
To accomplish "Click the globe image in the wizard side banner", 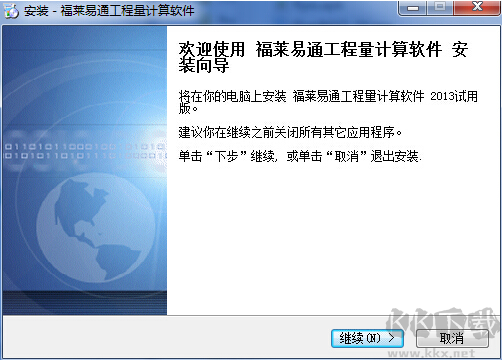I will (96, 229).
